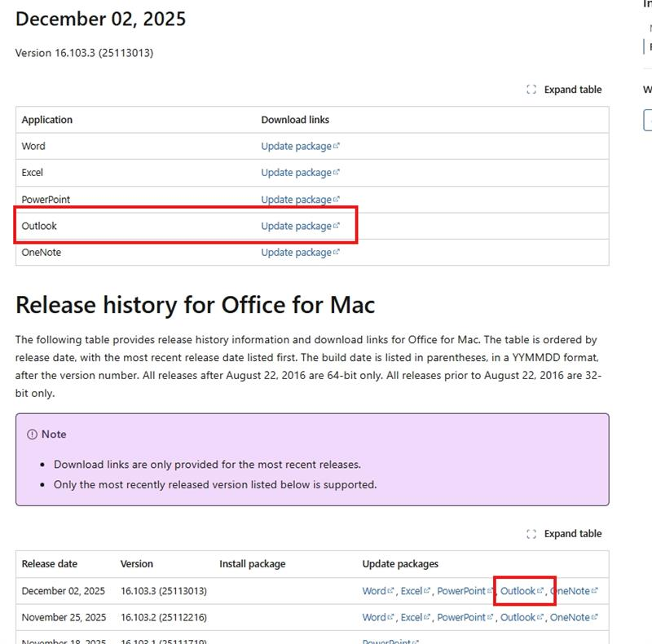Click the Application column header

[47, 120]
